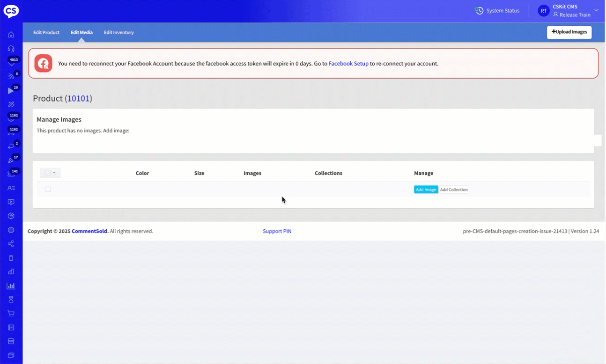Switch to the Edit Product tab
This screenshot has width=606, height=364.
tap(46, 33)
